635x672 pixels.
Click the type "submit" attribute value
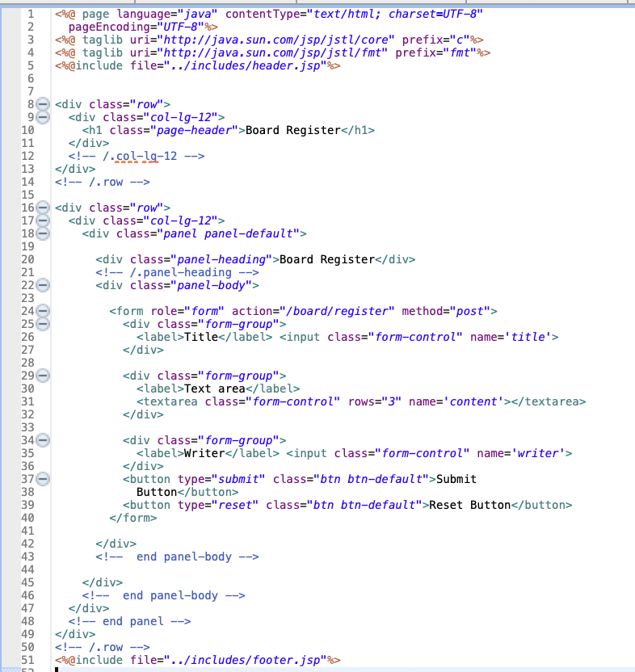tap(238, 479)
